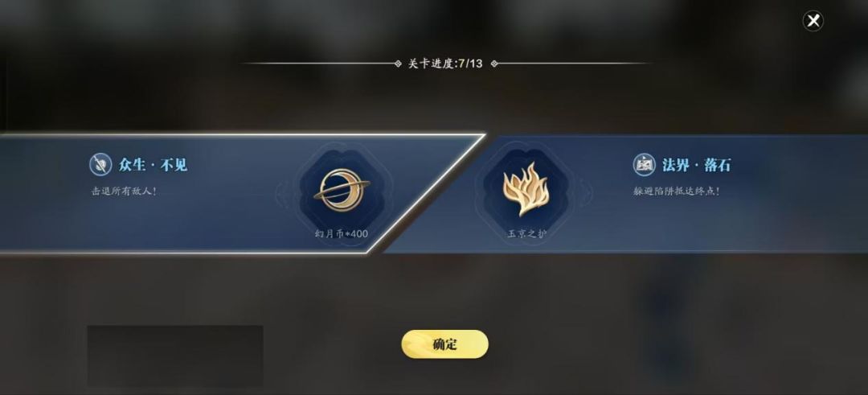868x395 pixels.
Task: Click the right diamond ornament by 关卡进度
Action: (494, 64)
